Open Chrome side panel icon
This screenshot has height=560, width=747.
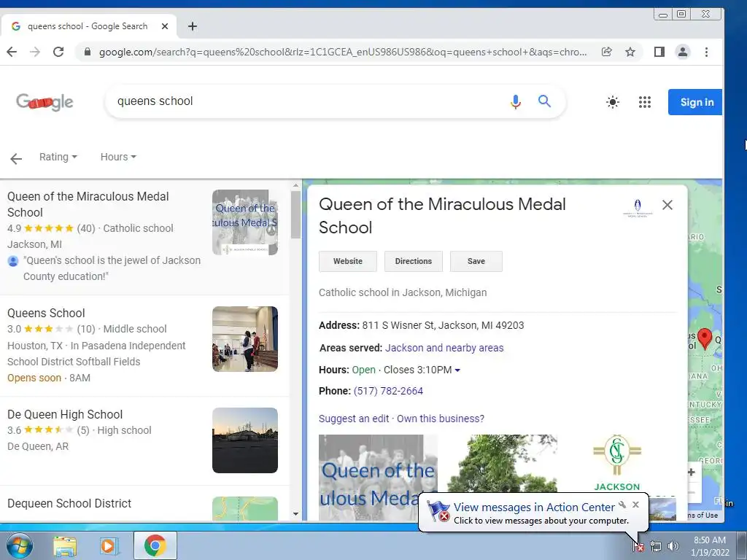[x=659, y=52]
